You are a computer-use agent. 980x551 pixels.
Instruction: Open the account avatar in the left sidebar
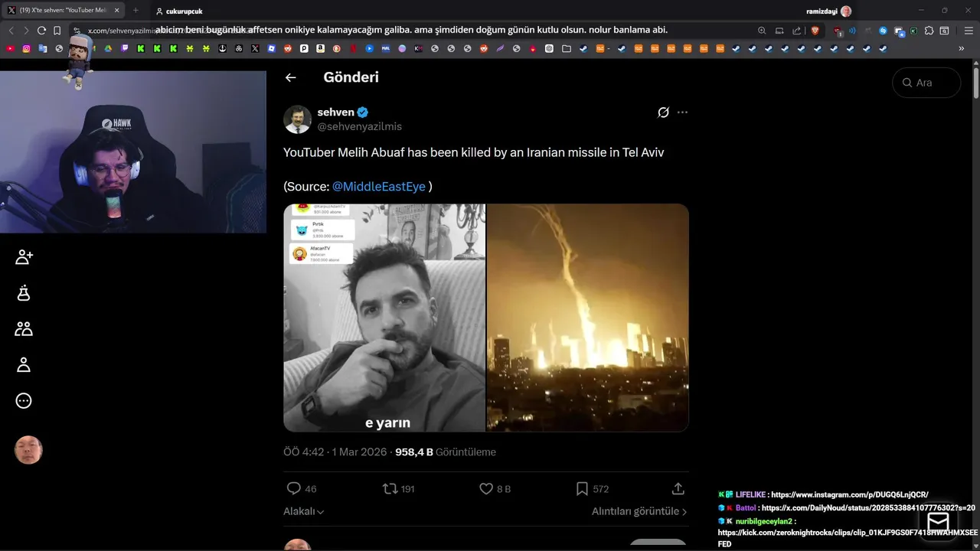point(28,450)
